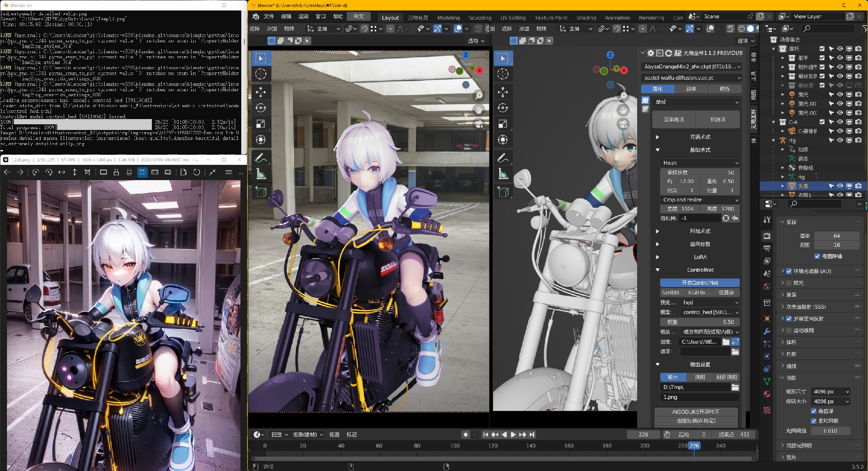Click the AIGODLIKE community button
Viewport: 868px width, 471px height.
click(x=696, y=412)
